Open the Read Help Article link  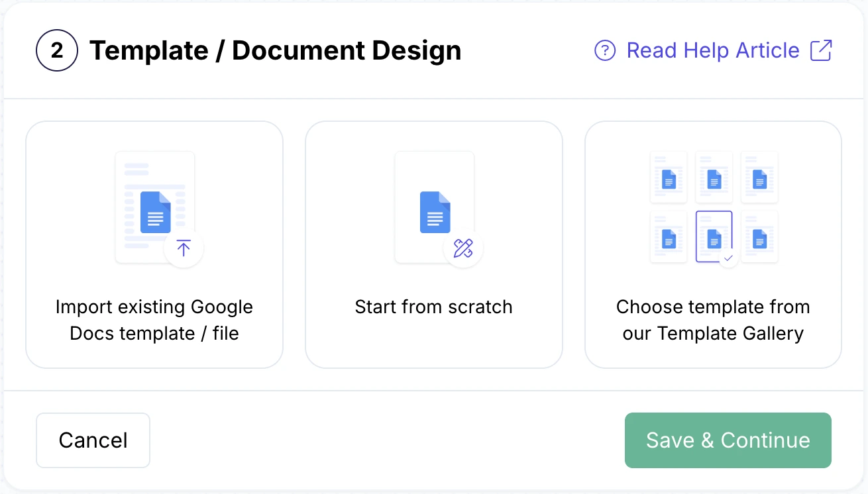click(x=712, y=50)
